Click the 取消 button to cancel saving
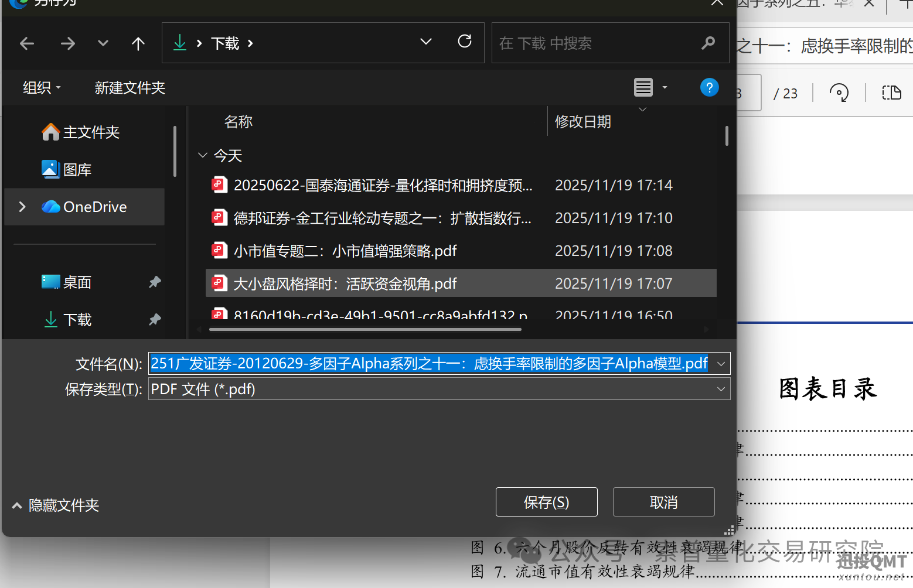The image size is (913, 588). (663, 502)
